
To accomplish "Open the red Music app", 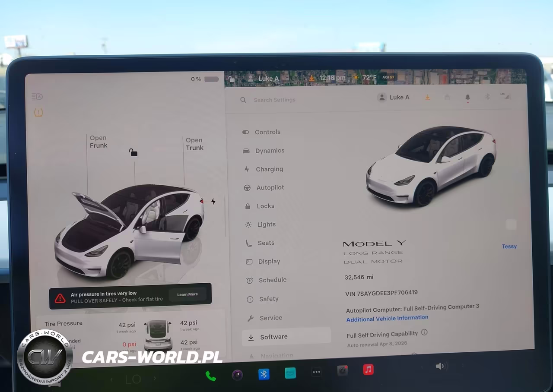I will coord(368,370).
